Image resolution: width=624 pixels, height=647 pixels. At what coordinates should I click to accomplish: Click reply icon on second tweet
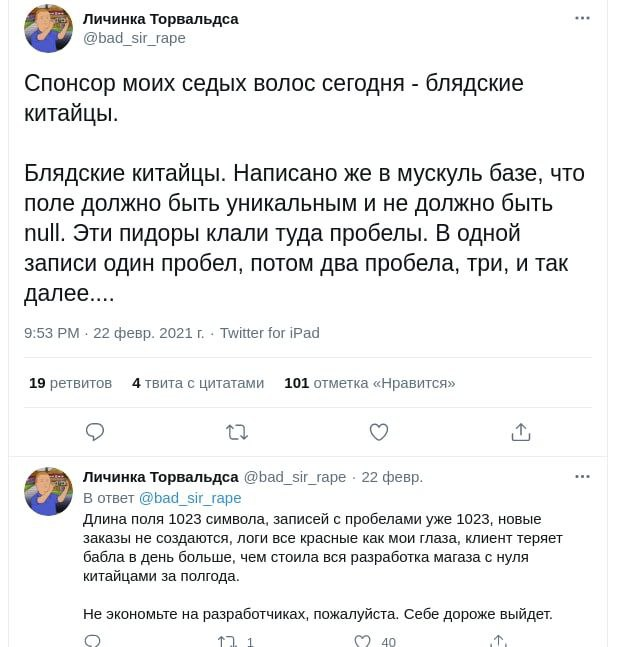[92, 641]
